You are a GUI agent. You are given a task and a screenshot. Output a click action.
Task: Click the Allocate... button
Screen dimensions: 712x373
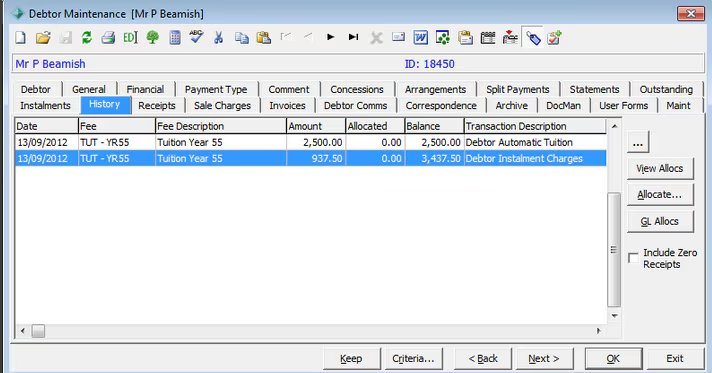(660, 195)
